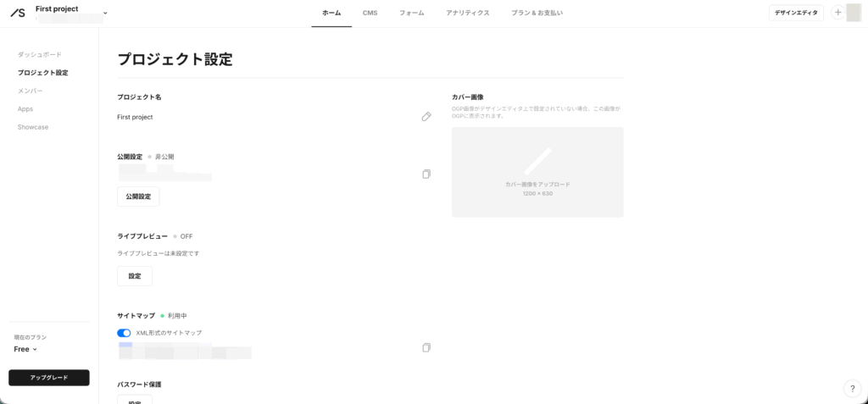Open the help question mark icon
Image resolution: width=868 pixels, height=404 pixels.
[x=852, y=388]
